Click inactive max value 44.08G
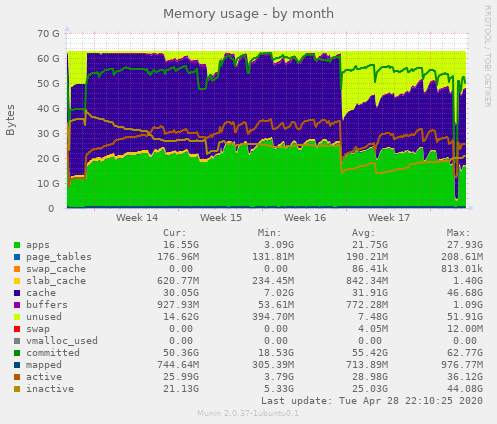The image size is (497, 424). 465,389
